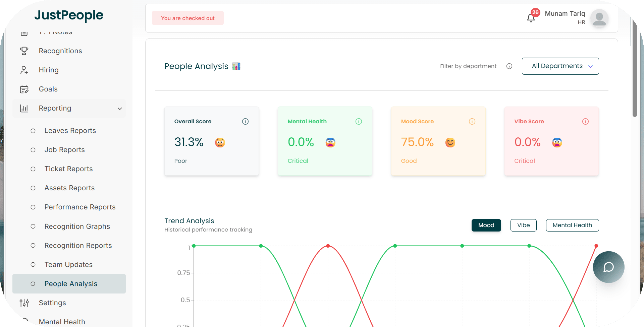Click the Overall Score info icon
Viewport: 644px width, 327px height.
[245, 121]
